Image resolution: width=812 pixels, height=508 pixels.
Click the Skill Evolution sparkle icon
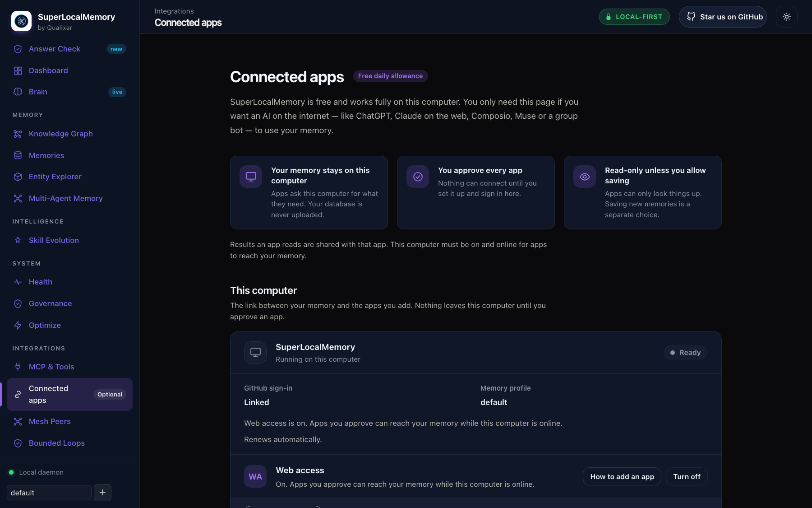[18, 240]
